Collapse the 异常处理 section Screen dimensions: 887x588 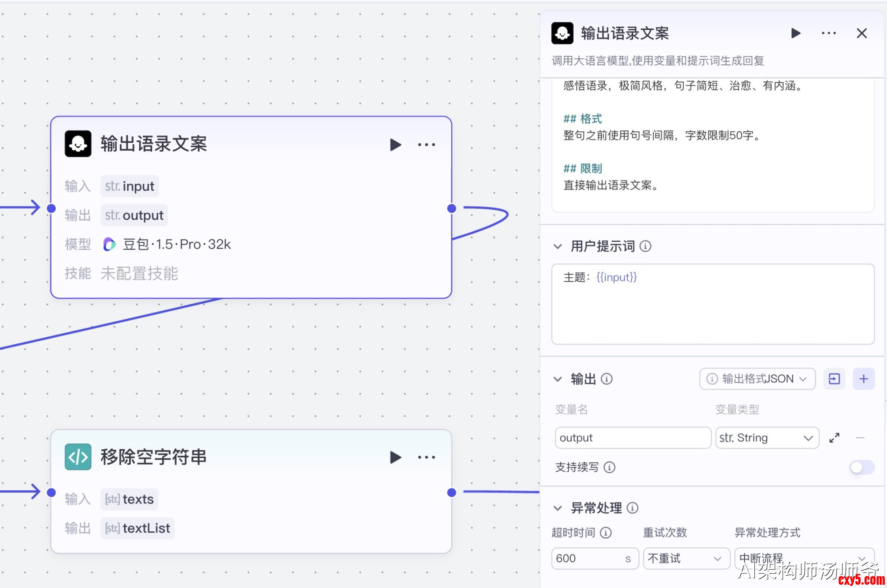click(558, 508)
